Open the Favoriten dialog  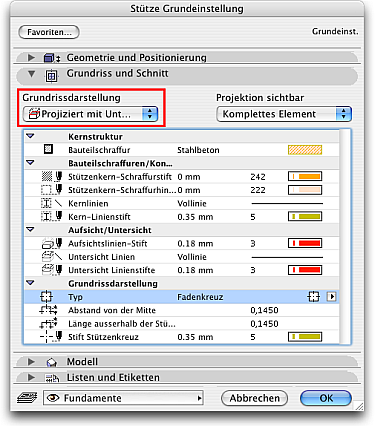point(49,32)
